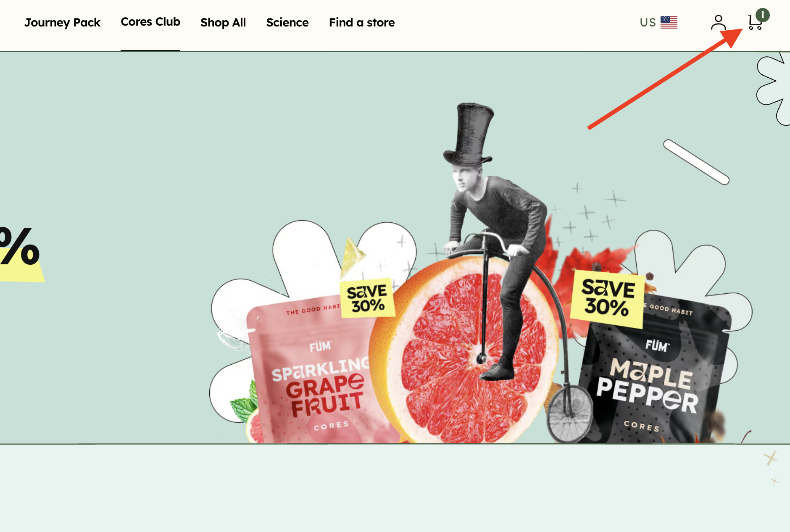
Task: Click the small rear bicycle wheel
Action: pyautogui.click(x=569, y=414)
